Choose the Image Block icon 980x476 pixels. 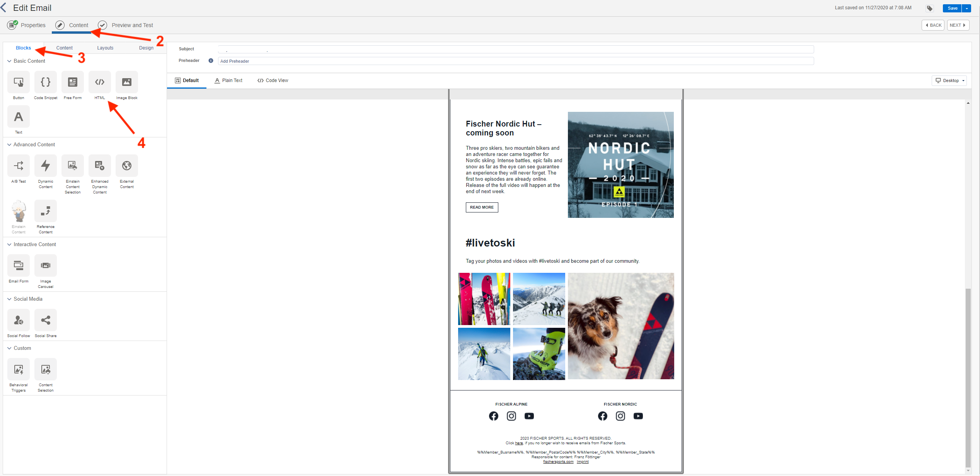[x=127, y=82]
